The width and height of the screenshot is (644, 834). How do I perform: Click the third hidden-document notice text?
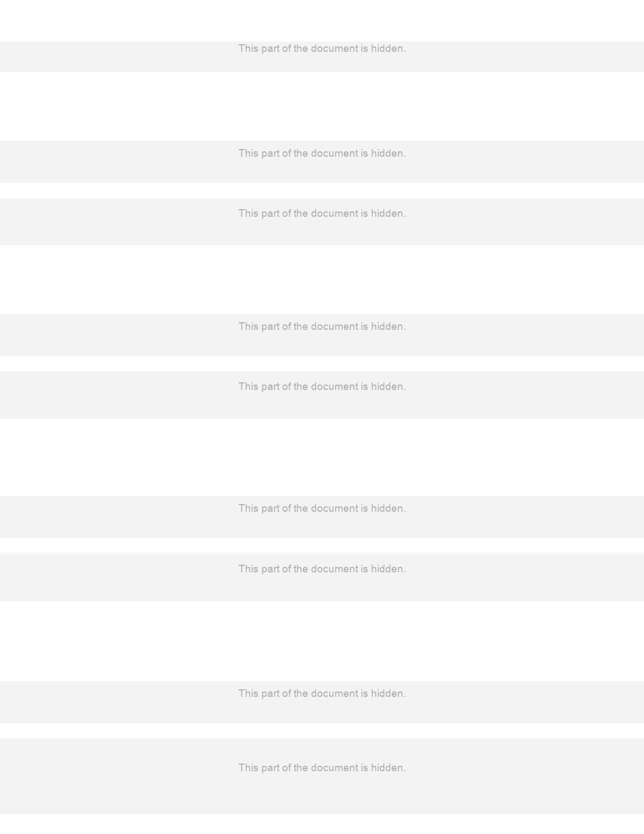[322, 214]
